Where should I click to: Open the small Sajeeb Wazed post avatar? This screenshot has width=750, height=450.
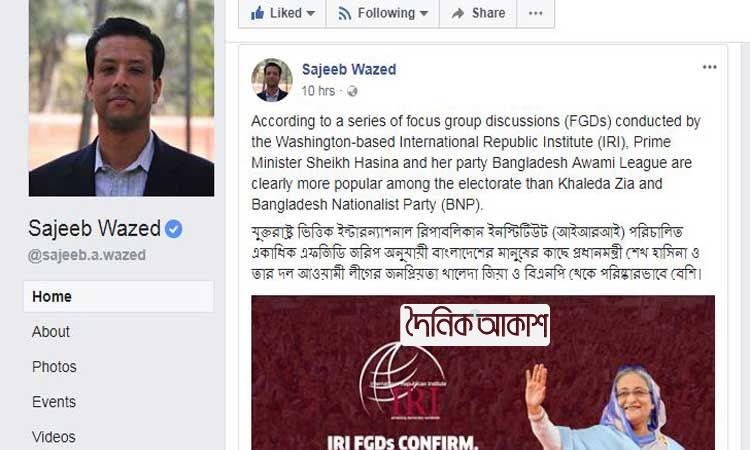[272, 80]
